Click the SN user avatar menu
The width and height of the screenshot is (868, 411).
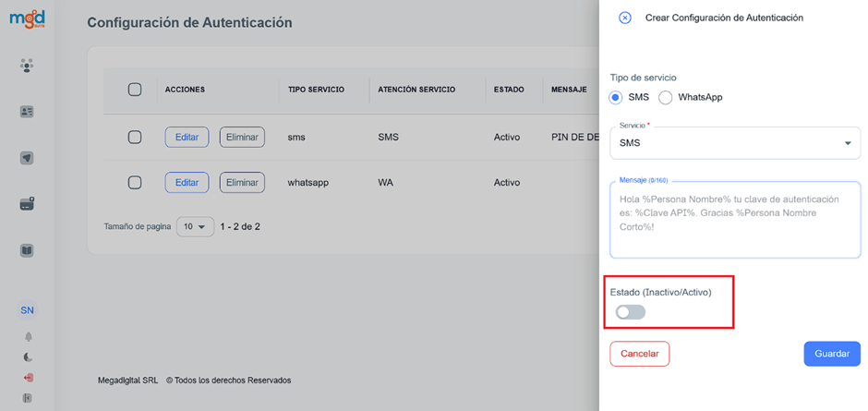(x=27, y=310)
